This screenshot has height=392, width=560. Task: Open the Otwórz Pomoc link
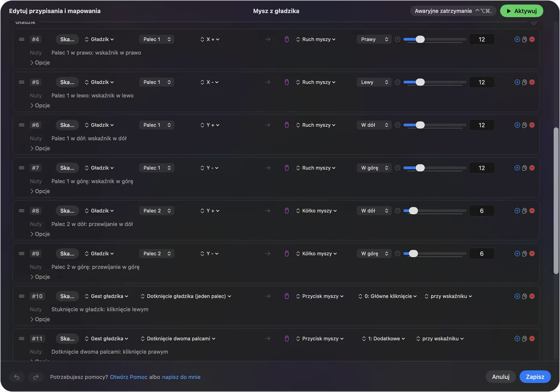129,377
